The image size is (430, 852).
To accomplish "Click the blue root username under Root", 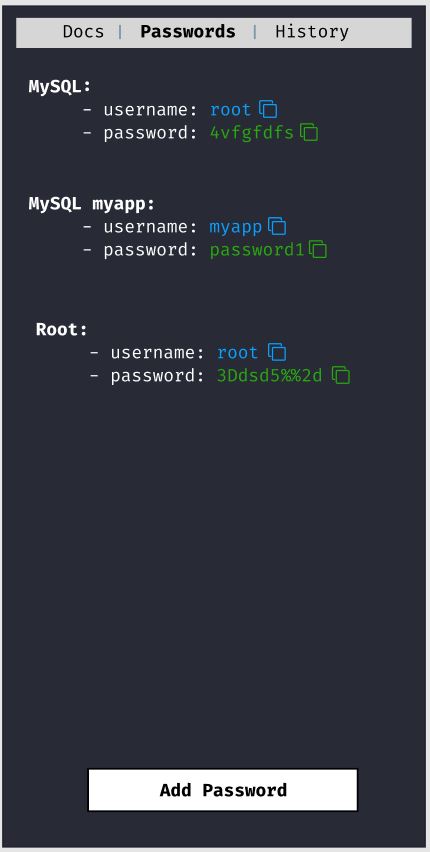I will click(x=238, y=353).
